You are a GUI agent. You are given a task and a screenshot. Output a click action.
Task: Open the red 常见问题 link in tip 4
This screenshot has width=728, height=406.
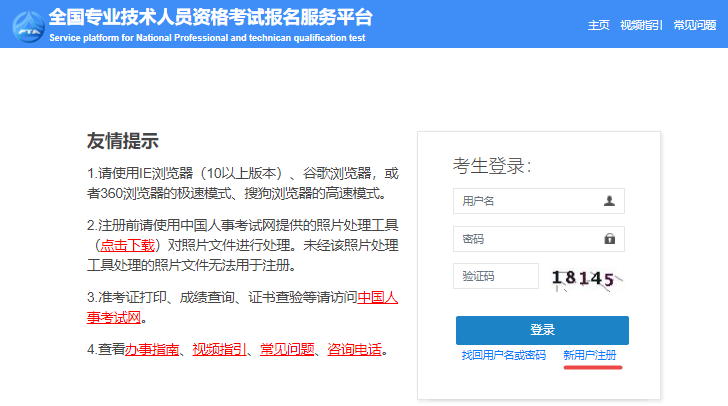(287, 350)
